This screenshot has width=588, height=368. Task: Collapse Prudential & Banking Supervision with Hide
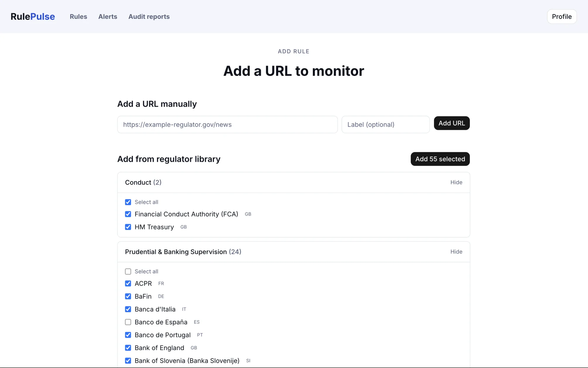point(456,252)
